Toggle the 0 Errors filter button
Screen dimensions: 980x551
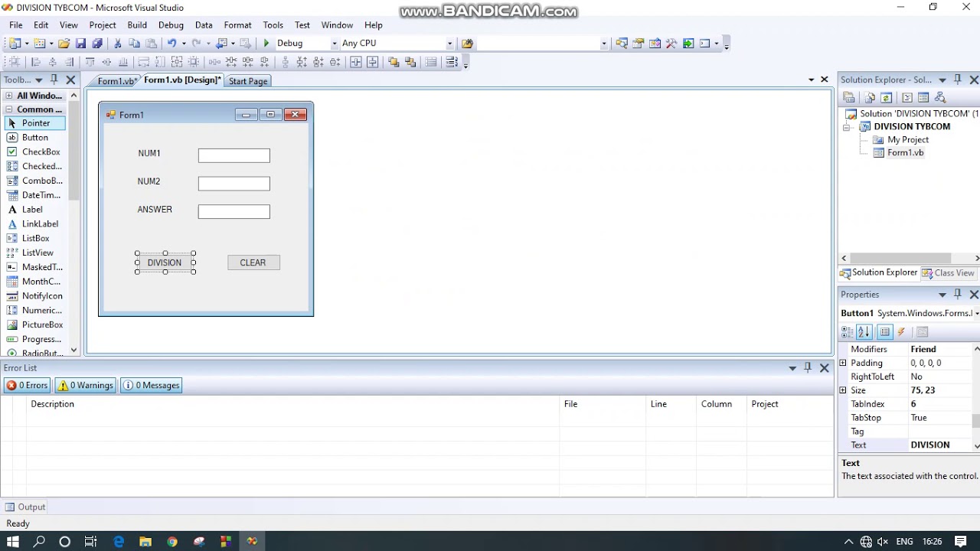click(28, 385)
